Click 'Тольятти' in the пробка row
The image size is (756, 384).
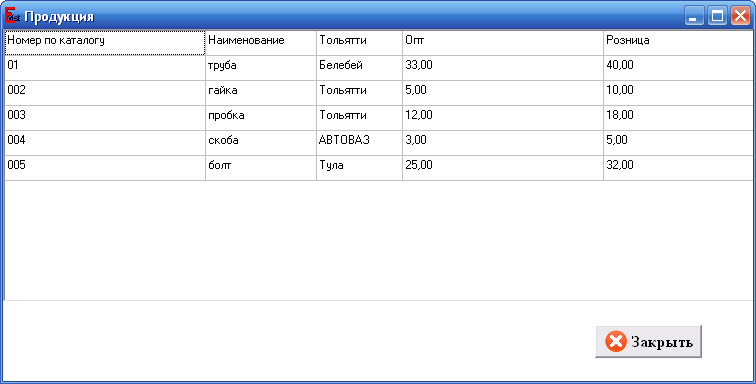click(359, 118)
